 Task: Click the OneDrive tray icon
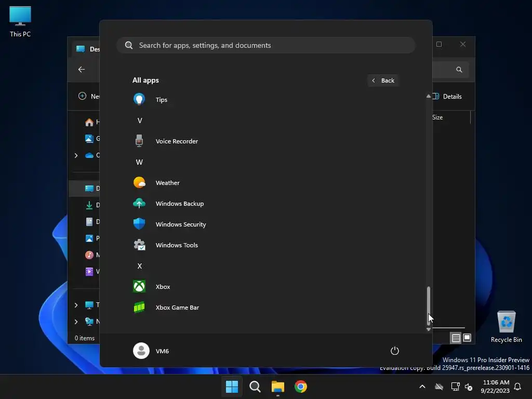(x=439, y=387)
